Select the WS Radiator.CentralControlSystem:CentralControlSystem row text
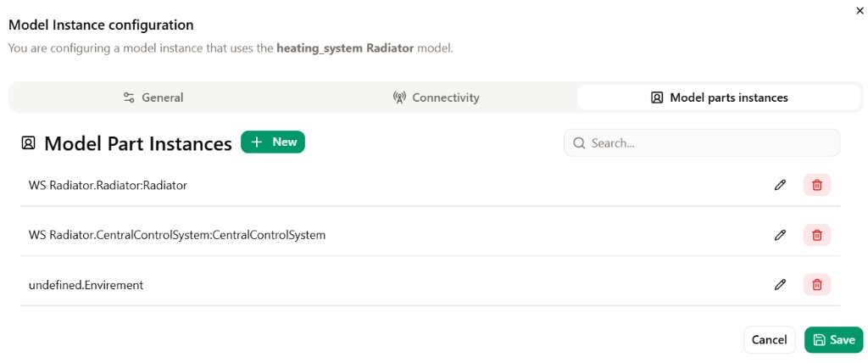Image resolution: width=868 pixels, height=363 pixels. [177, 235]
